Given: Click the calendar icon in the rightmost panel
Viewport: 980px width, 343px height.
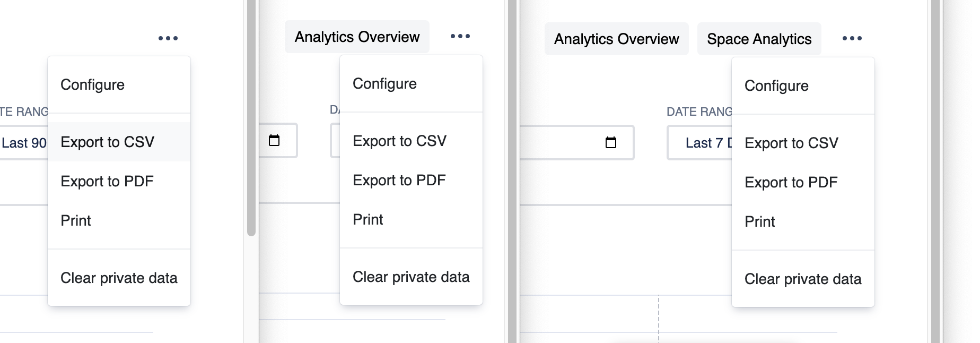Looking at the screenshot, I should 611,142.
